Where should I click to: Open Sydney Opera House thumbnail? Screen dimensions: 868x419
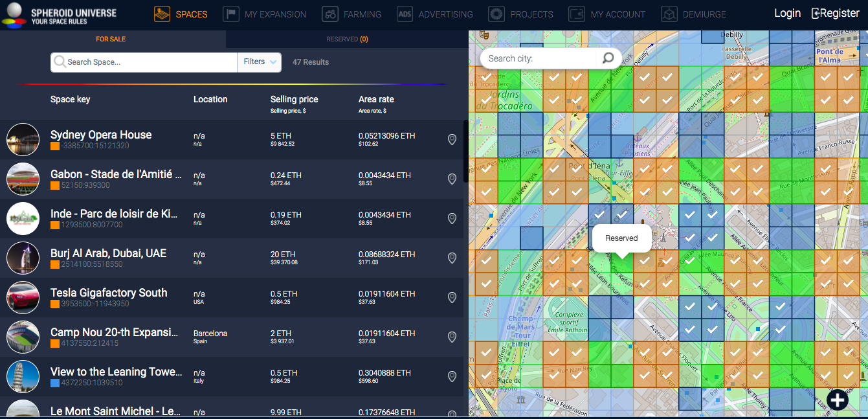(x=23, y=139)
